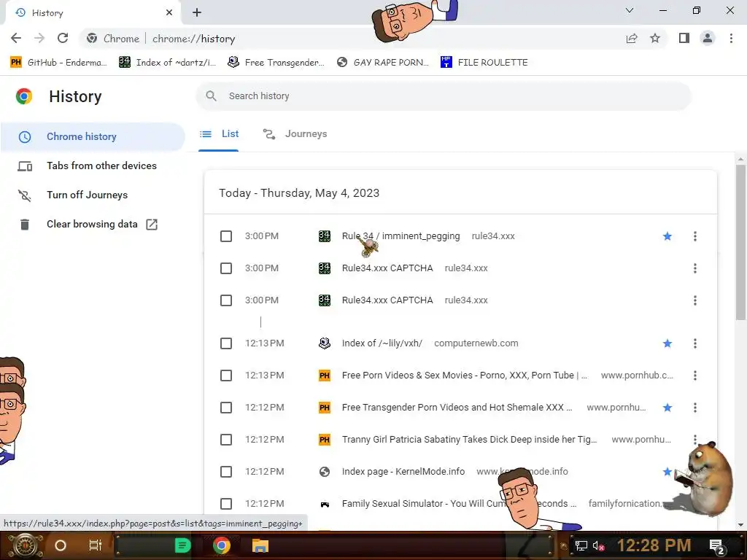Open the green app icon on the taskbar
The height and width of the screenshot is (560, 747).
[182, 545]
